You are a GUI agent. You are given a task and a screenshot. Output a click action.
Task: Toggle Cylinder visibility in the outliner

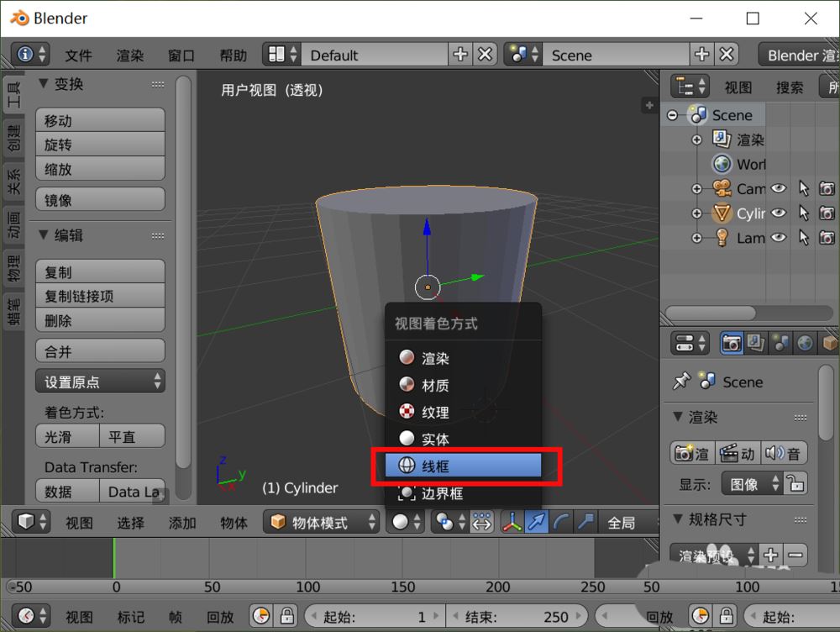coord(778,213)
